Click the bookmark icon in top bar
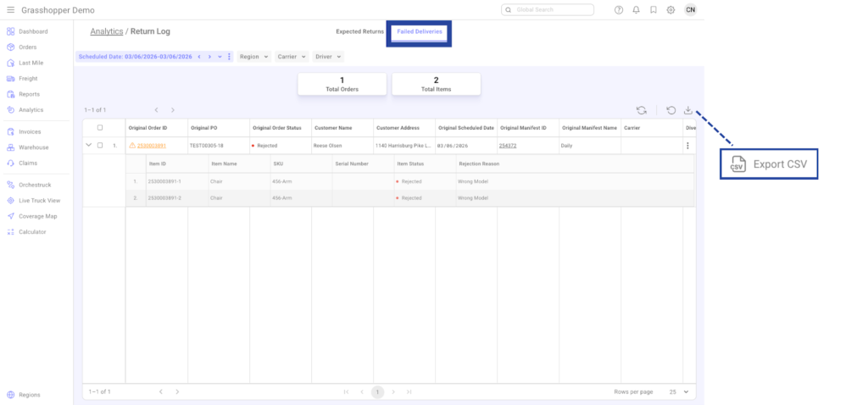This screenshot has width=868, height=405. (653, 10)
